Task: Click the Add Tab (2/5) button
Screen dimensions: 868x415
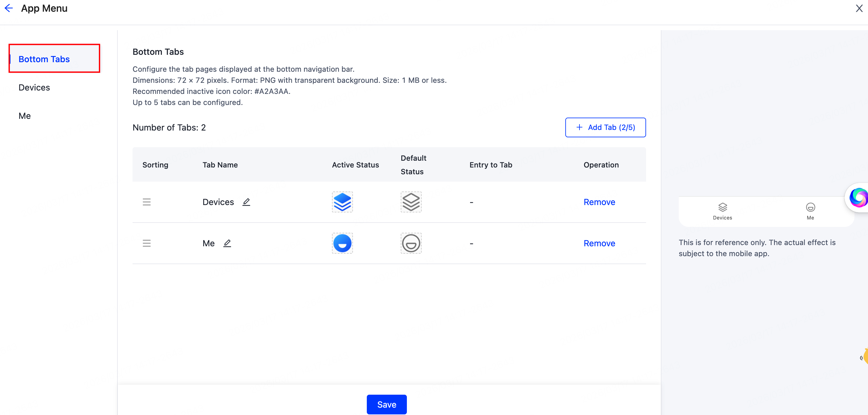Action: pyautogui.click(x=605, y=127)
